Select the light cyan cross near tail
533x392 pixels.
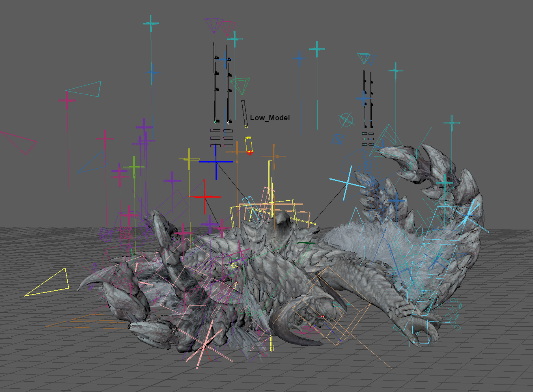coord(347,183)
